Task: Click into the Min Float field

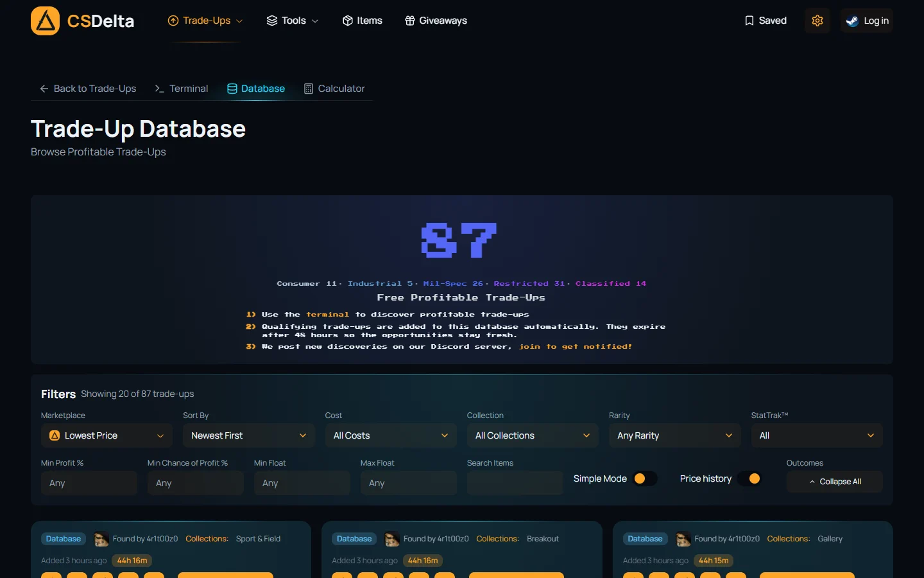Action: 302,483
